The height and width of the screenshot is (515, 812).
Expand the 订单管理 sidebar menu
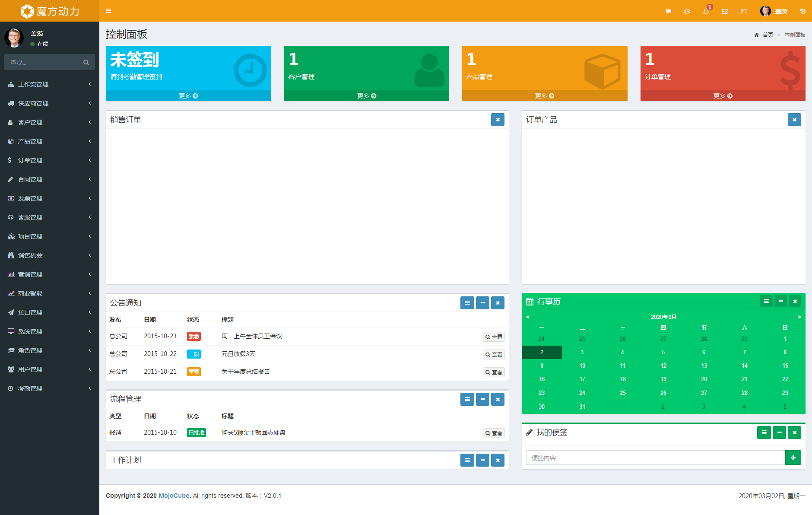(50, 160)
